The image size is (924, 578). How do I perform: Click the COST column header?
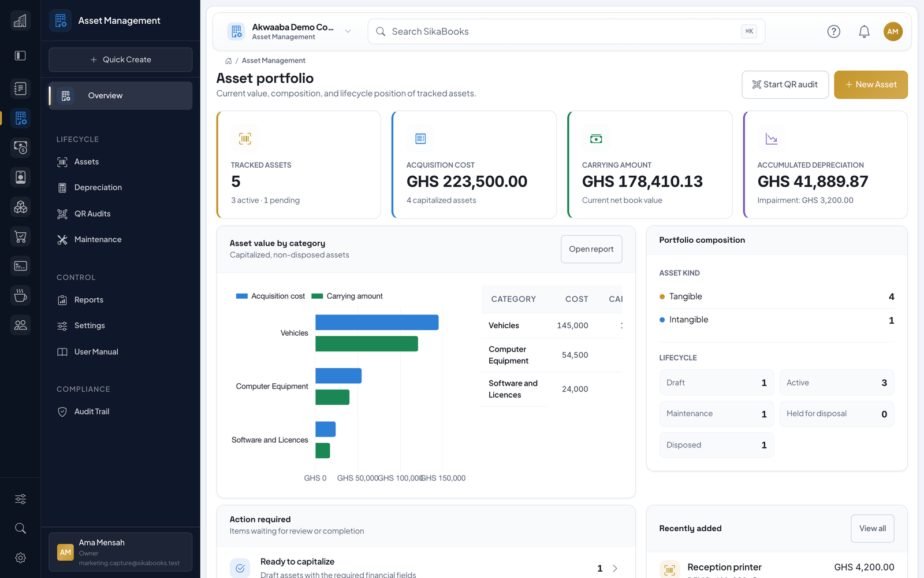click(576, 299)
